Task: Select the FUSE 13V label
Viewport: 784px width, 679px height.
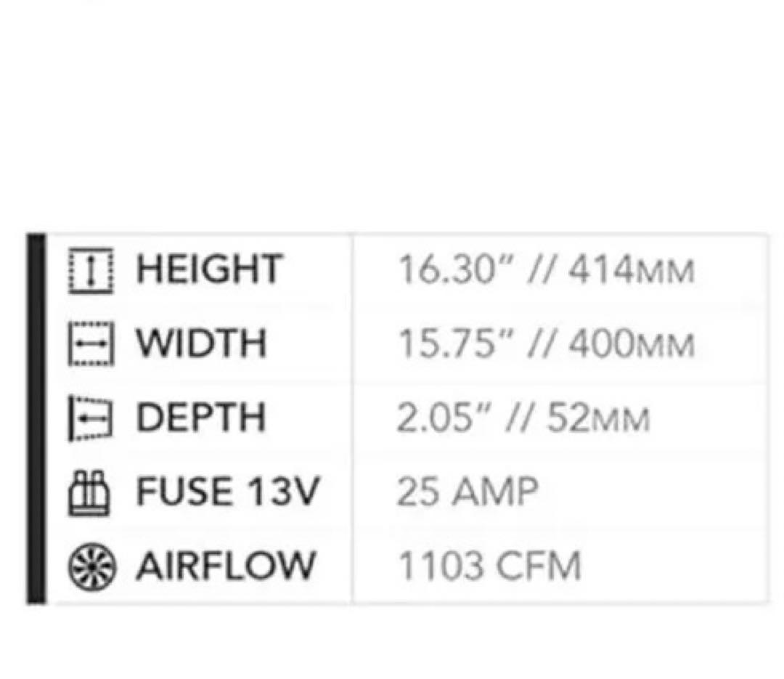Action: [x=227, y=492]
